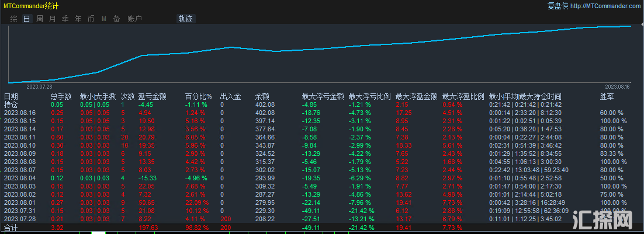Click the 币 currency tab
This screenshot has height=234, width=644.
tap(91, 19)
